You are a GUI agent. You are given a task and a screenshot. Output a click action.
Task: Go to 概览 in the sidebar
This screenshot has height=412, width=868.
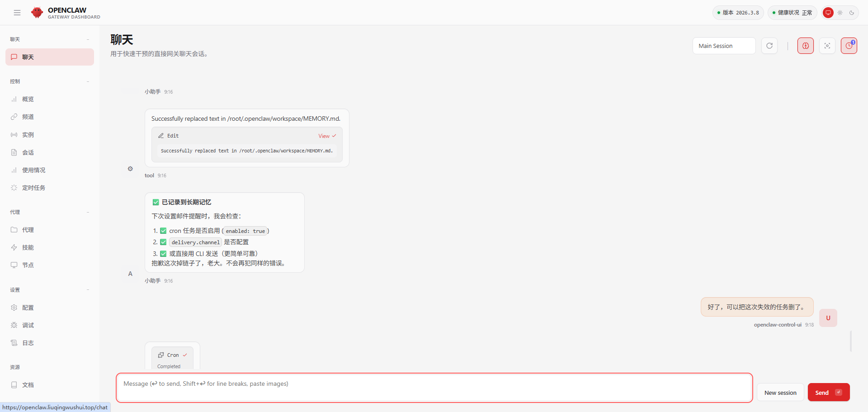28,99
